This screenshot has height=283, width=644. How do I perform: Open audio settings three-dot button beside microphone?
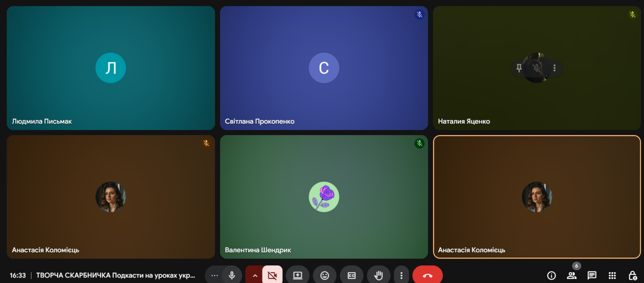point(215,275)
